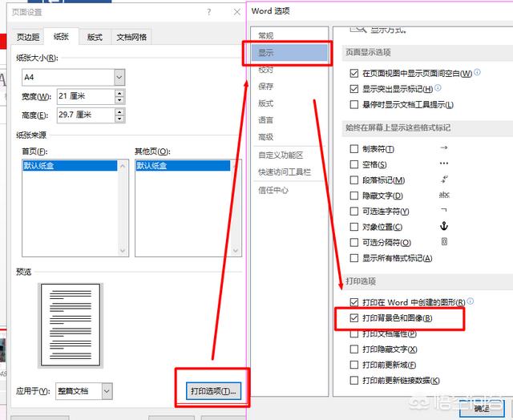Switch to the 页边距 tab
The width and height of the screenshot is (513, 420).
[28, 37]
